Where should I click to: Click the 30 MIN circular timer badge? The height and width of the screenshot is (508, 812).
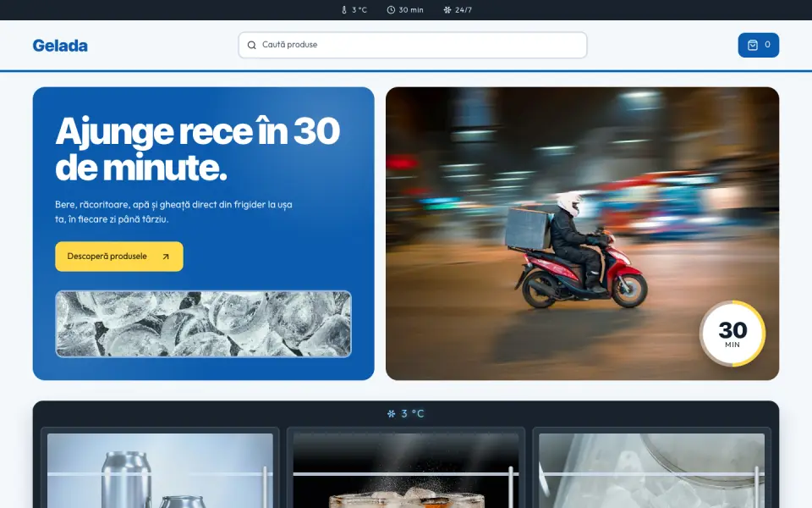pyautogui.click(x=732, y=334)
